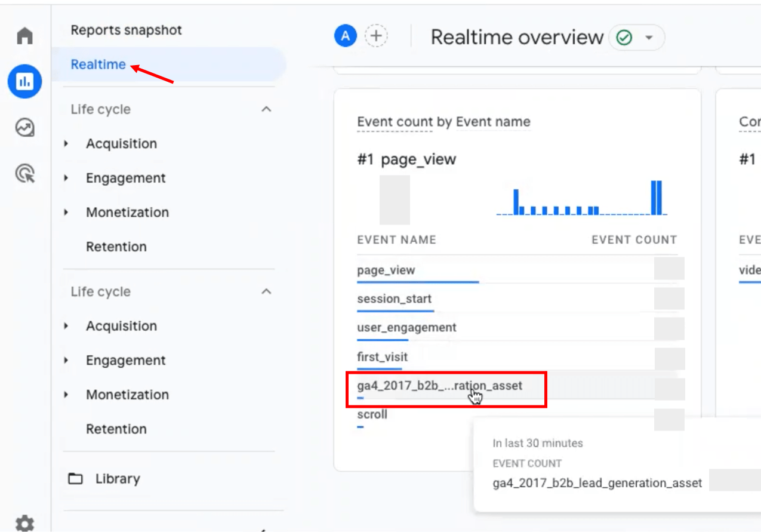Go to the Home icon in the rail
Viewport: 761px width, 532px height.
[24, 36]
